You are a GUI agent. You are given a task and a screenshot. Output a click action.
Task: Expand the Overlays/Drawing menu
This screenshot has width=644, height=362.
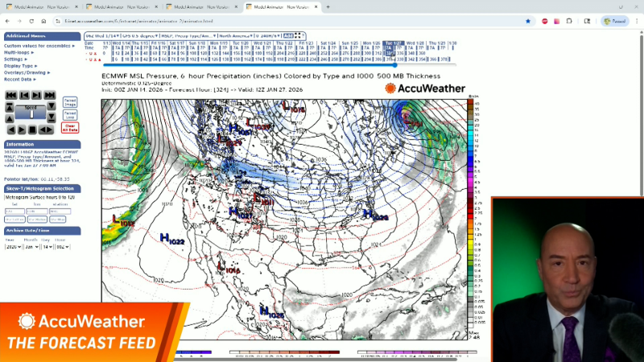pyautogui.click(x=25, y=72)
